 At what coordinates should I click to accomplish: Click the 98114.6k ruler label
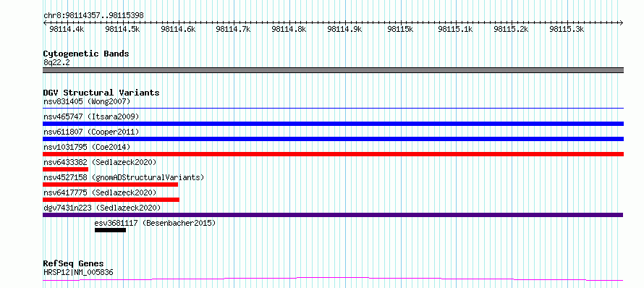click(178, 29)
